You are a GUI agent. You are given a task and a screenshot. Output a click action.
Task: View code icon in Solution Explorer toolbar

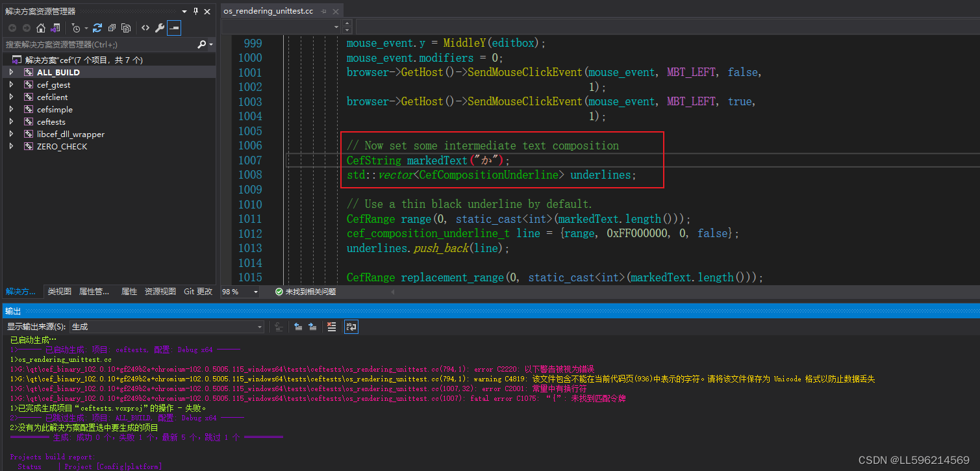click(145, 28)
